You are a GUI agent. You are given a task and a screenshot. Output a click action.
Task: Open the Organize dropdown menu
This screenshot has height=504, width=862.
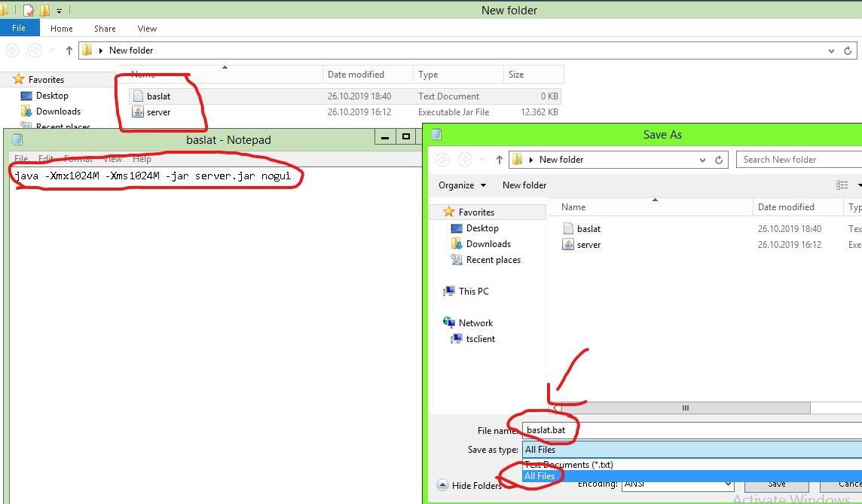pyautogui.click(x=461, y=185)
